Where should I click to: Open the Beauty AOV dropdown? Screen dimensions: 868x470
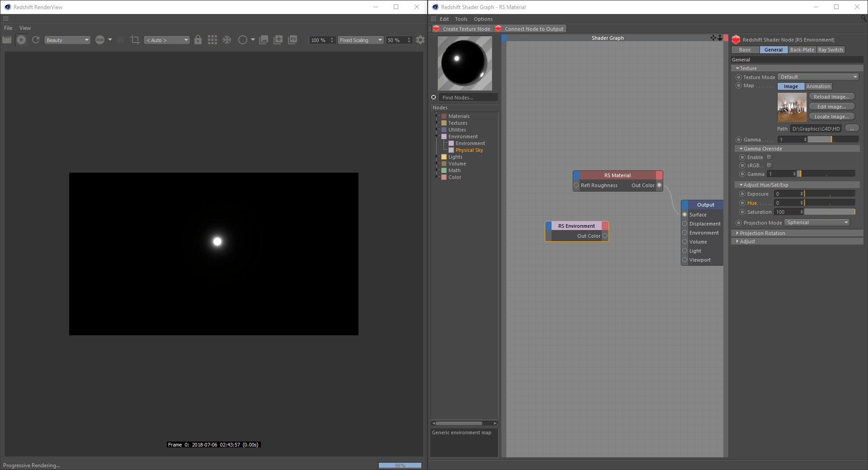67,40
